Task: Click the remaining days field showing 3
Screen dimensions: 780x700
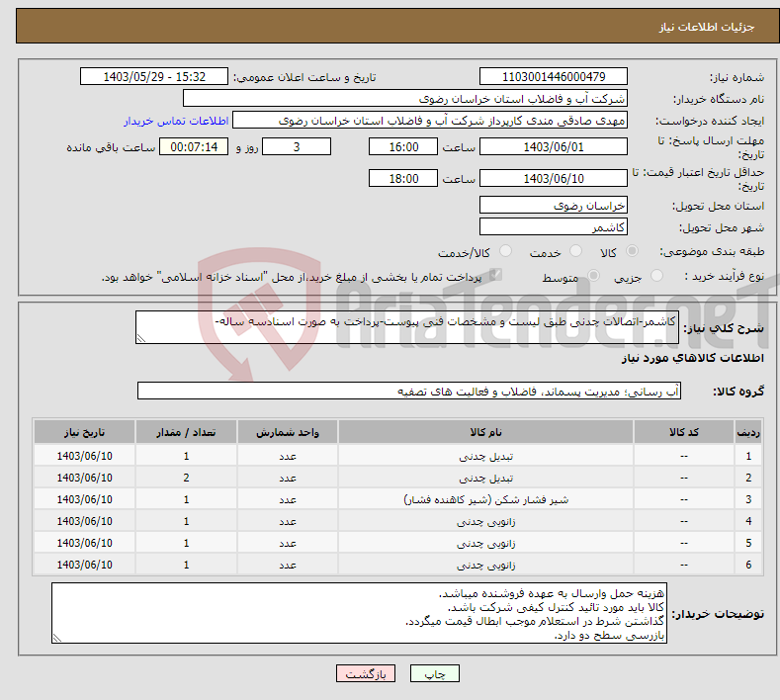Action: coord(297,146)
